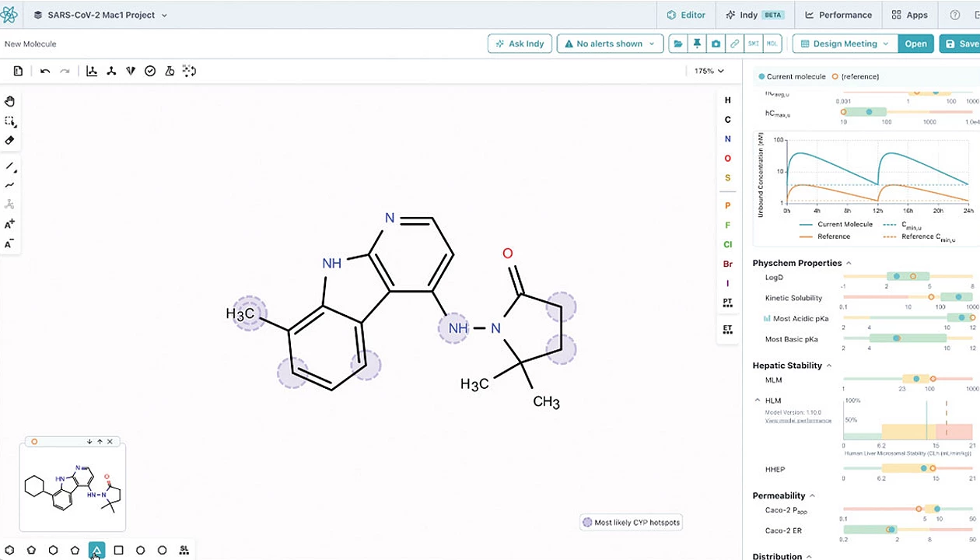Pick the chain drawing tool
The width and height of the screenshot is (980, 560).
[9, 185]
